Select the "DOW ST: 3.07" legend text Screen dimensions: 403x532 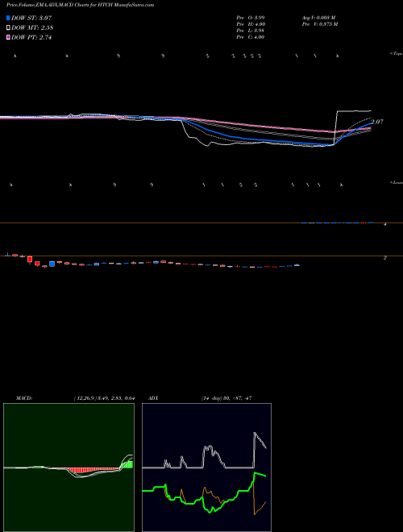31,18
